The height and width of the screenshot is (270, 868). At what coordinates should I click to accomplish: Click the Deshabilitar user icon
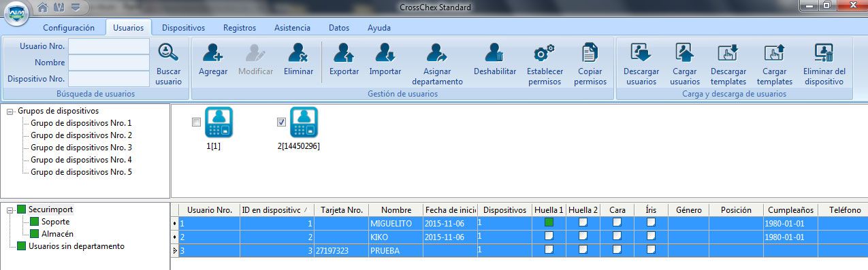pyautogui.click(x=495, y=53)
